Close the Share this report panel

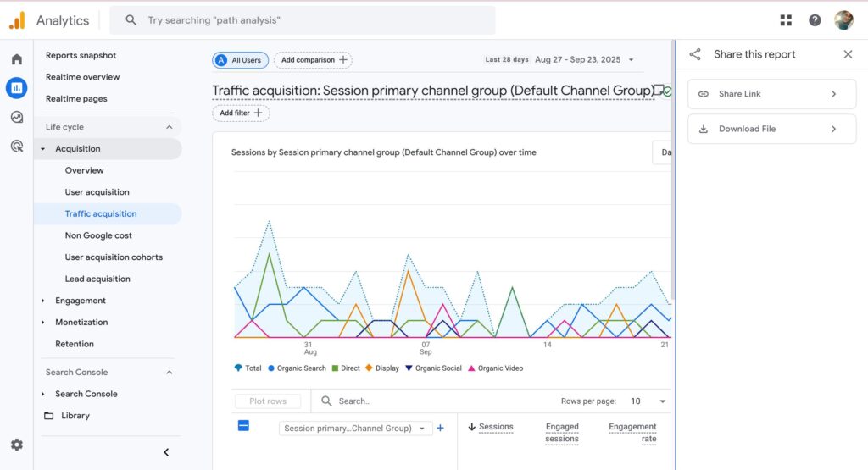point(848,54)
